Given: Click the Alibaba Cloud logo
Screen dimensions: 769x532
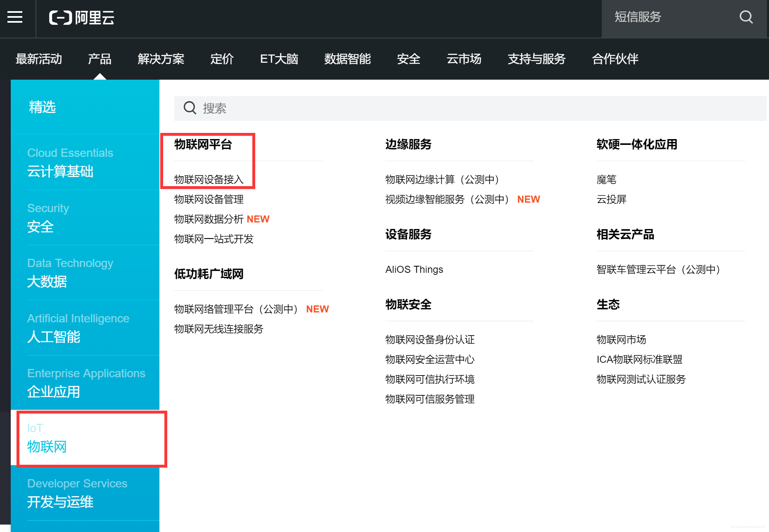Looking at the screenshot, I should click(81, 18).
